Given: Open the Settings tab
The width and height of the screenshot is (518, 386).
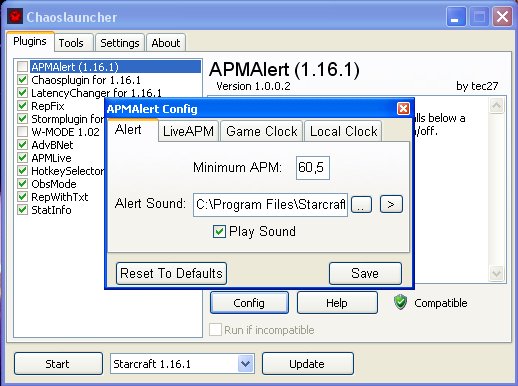Looking at the screenshot, I should [120, 43].
